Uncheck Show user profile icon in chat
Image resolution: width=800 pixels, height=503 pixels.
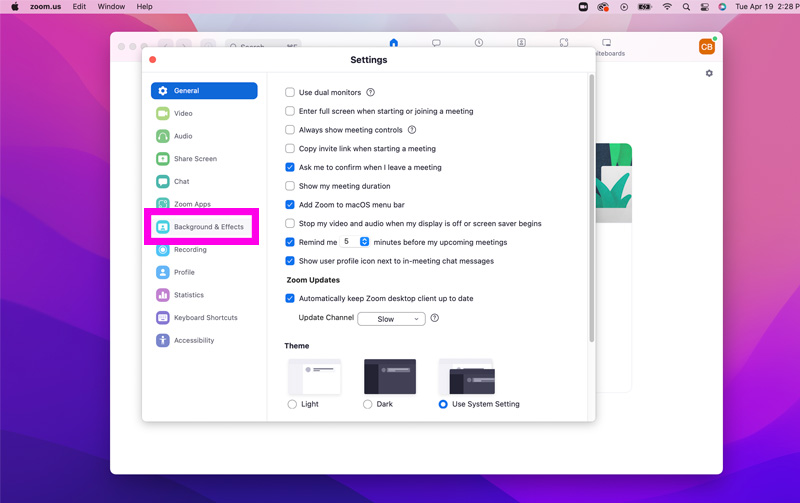point(290,261)
